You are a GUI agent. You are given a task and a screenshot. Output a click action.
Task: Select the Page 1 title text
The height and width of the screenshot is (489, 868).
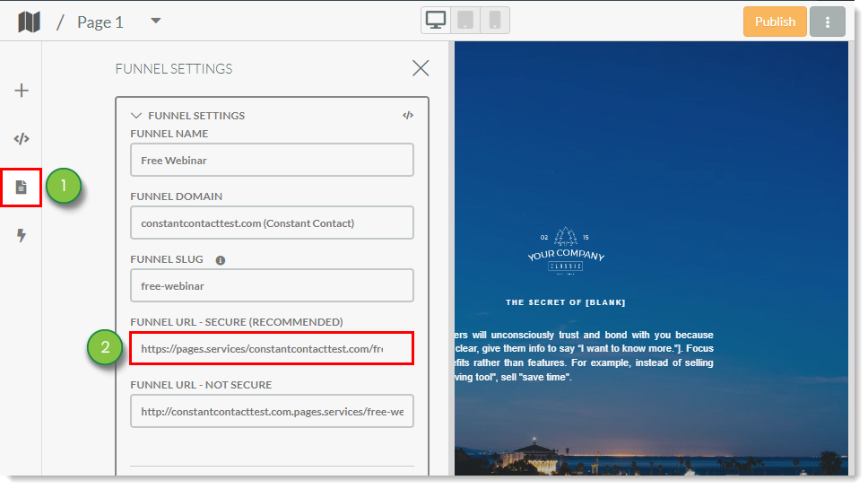click(x=100, y=22)
